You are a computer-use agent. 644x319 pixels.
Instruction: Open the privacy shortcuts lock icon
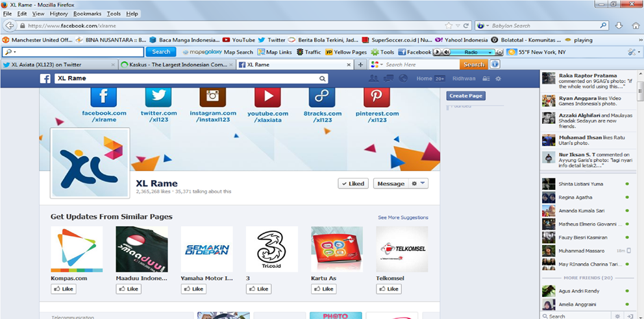tap(486, 78)
